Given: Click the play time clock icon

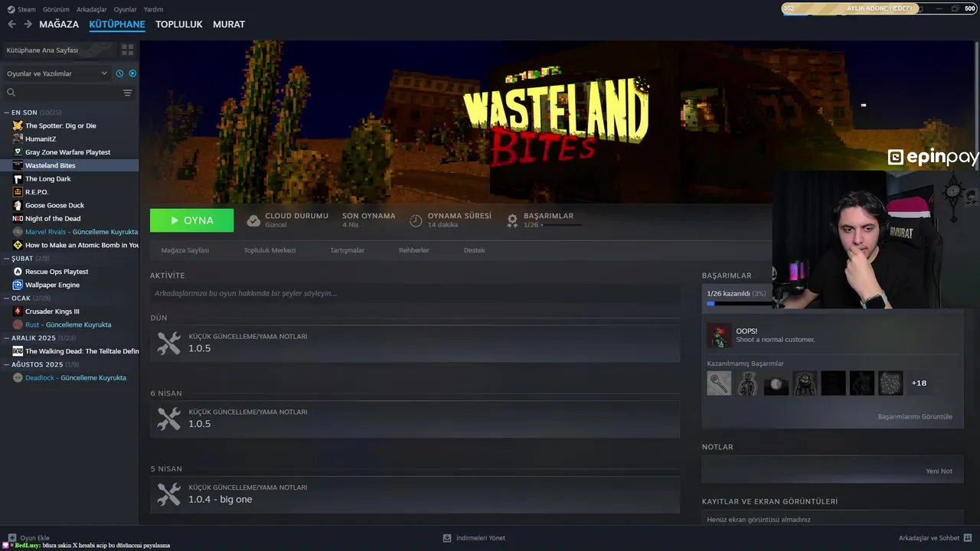Looking at the screenshot, I should (x=416, y=220).
